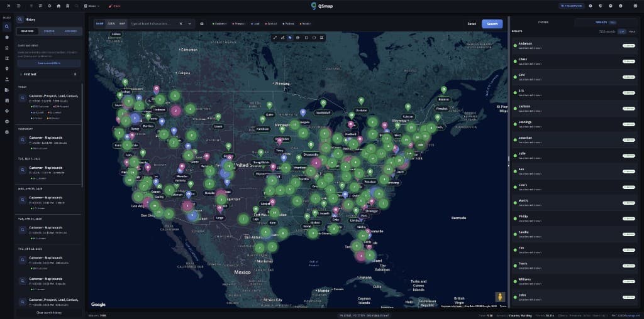Click the search icon beside the History title
644x319 pixels.
[x=19, y=19]
